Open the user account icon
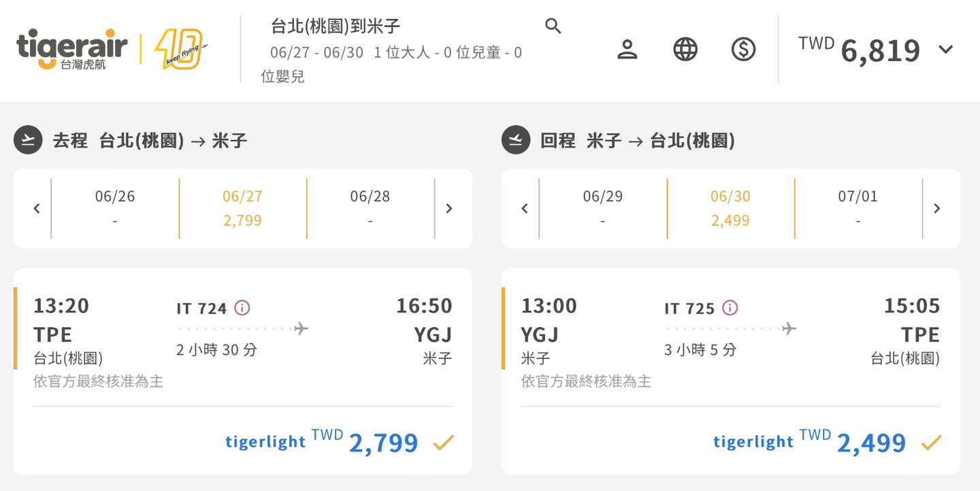The height and width of the screenshot is (491, 980). [627, 50]
